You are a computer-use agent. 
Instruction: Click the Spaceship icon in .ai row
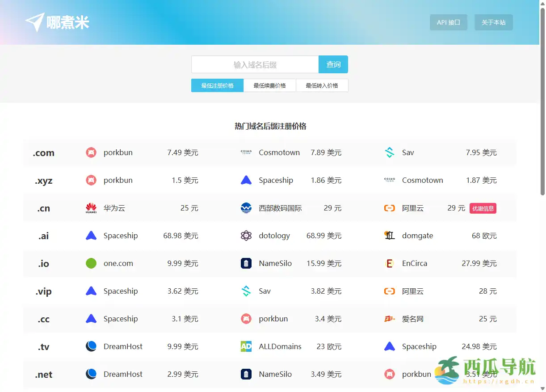click(x=91, y=236)
